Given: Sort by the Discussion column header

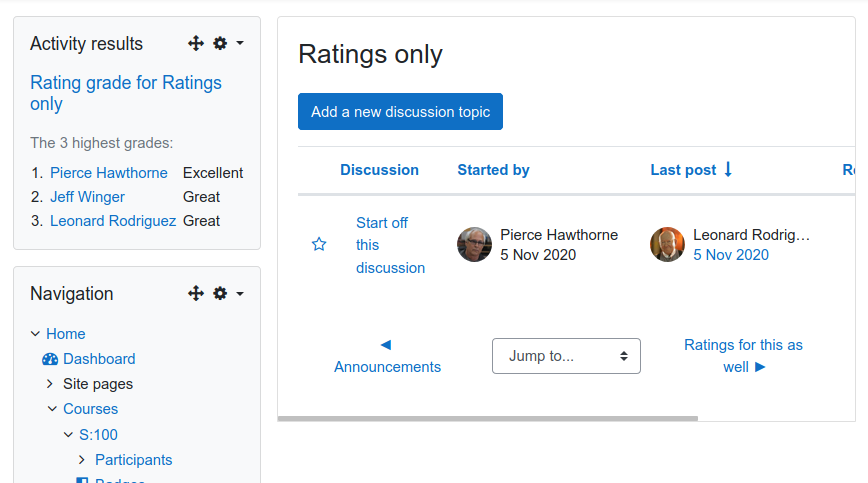Looking at the screenshot, I should [379, 170].
